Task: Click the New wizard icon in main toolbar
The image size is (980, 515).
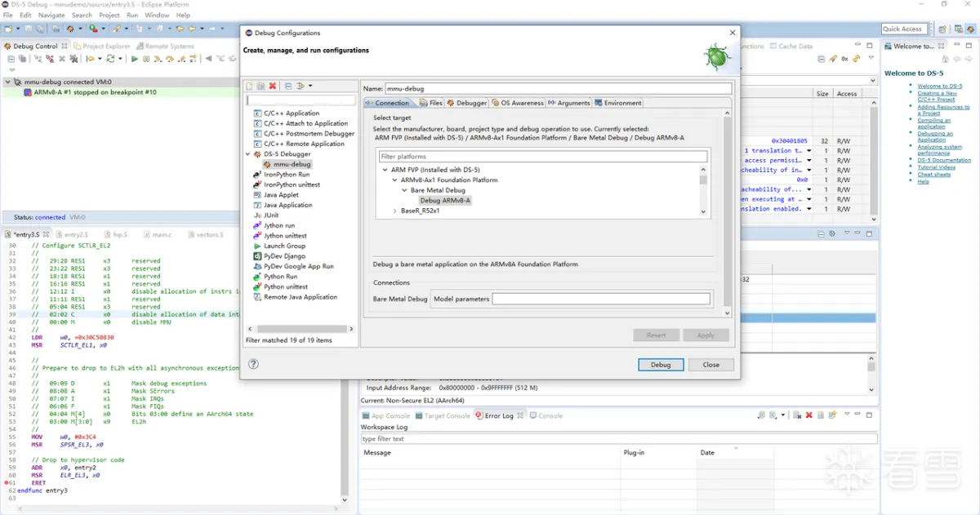Action: (x=8, y=29)
